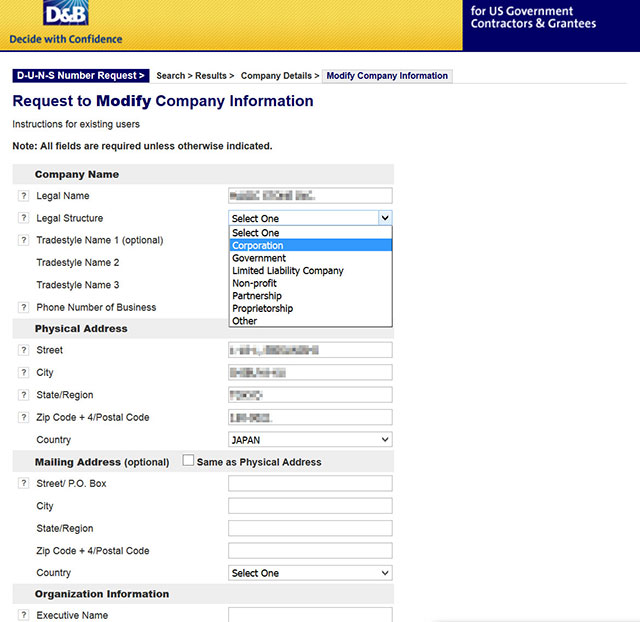
Task: Click help icon next to Legal Name
Action: [24, 196]
